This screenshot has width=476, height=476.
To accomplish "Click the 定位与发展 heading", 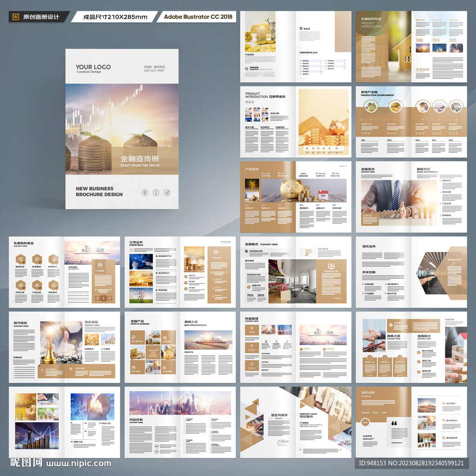I will coord(279,415).
